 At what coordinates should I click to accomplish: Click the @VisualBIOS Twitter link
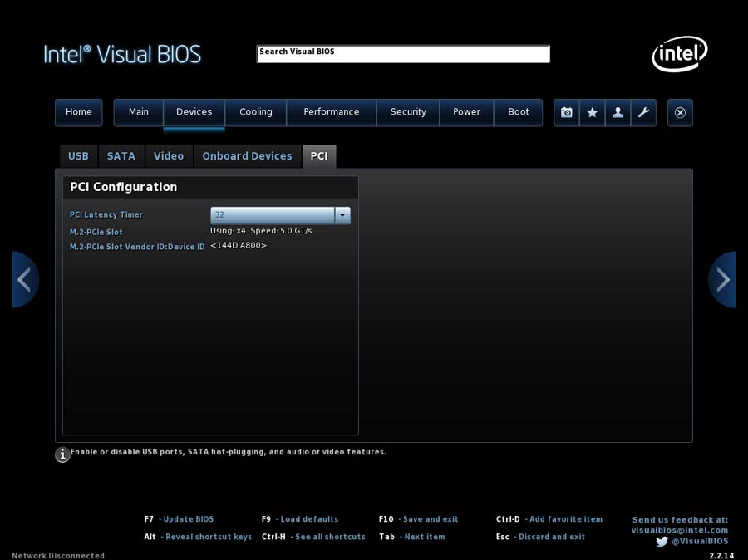pos(700,542)
